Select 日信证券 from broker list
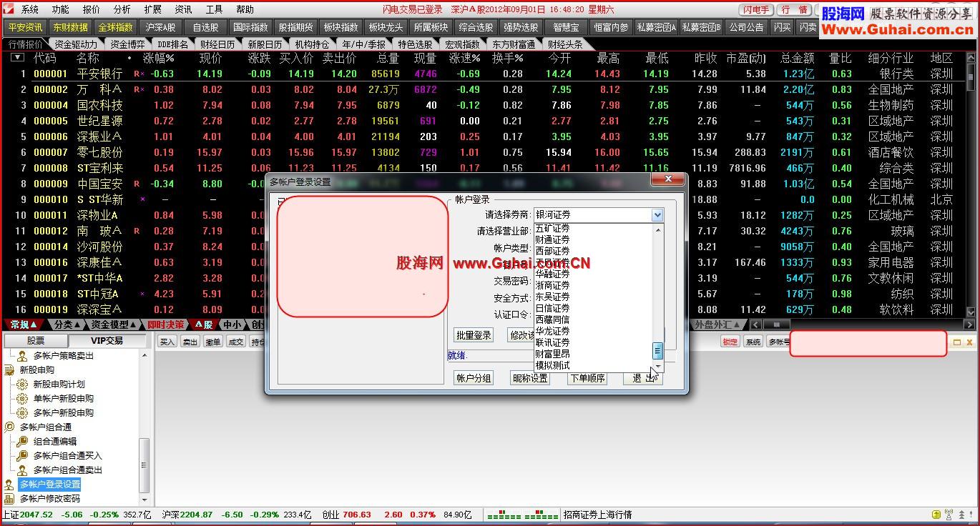This screenshot has height=526, width=980. (x=552, y=308)
